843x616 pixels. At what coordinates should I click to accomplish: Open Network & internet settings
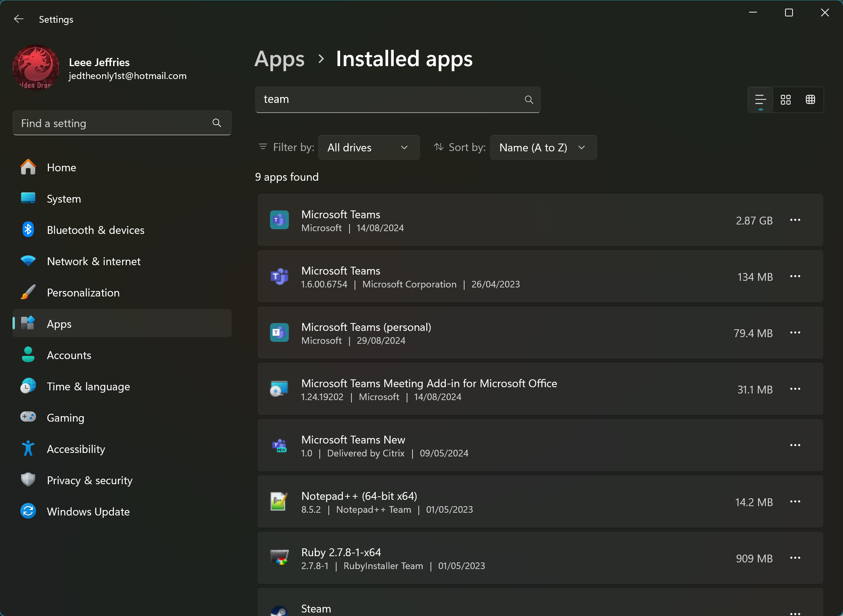point(122,261)
